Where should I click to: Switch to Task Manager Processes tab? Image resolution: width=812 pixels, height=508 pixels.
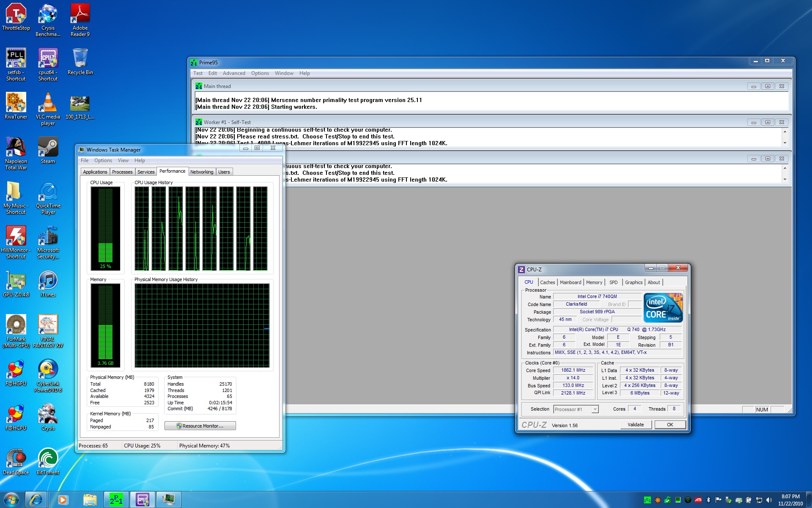click(122, 172)
